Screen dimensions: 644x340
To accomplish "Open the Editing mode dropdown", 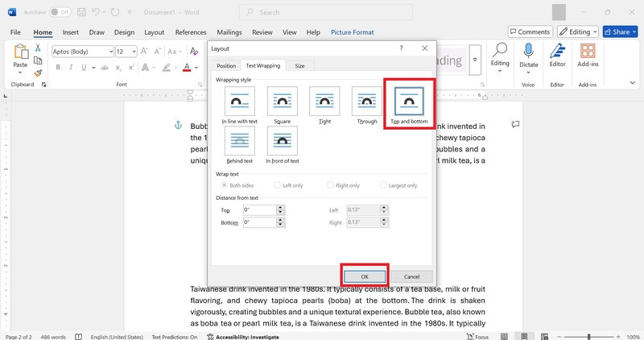I will coord(578,31).
